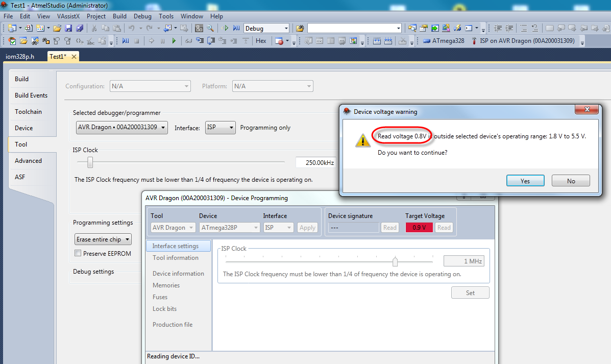This screenshot has width=611, height=364.
Task: Click the Save floppy disk icon
Action: pos(68,28)
